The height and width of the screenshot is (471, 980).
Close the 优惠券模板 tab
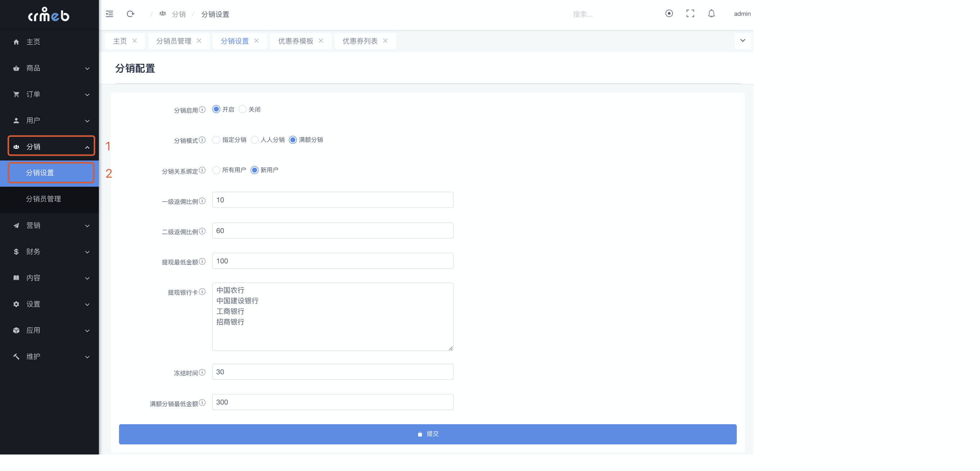321,41
